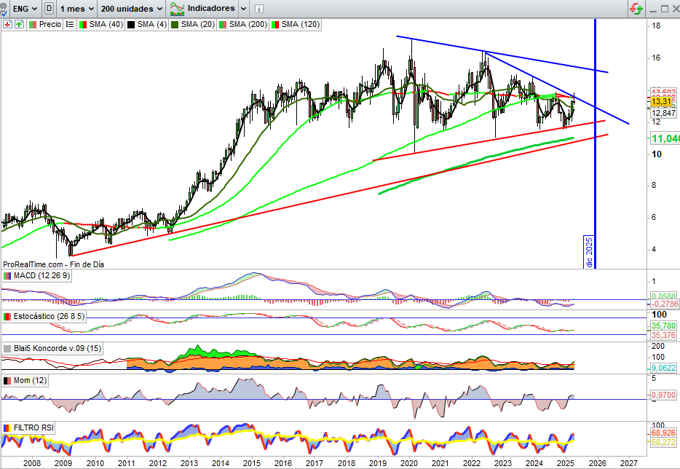Click the Estocástico panel color icon
The width and height of the screenshot is (680, 469).
[7, 317]
